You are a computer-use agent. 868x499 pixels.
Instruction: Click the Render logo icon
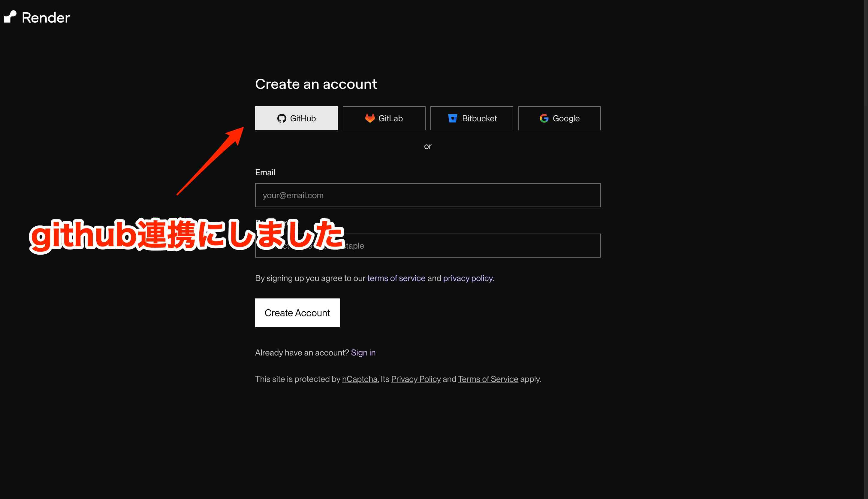click(10, 17)
